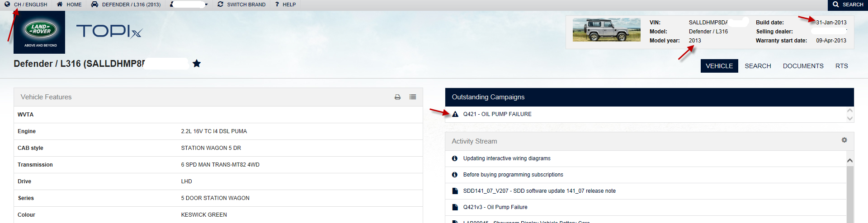Open the CH / ENGLISH language selector
The height and width of the screenshot is (223, 868).
30,5
